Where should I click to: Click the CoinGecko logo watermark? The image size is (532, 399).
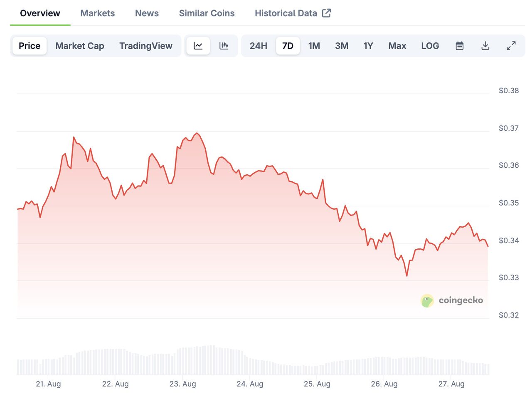click(x=452, y=300)
